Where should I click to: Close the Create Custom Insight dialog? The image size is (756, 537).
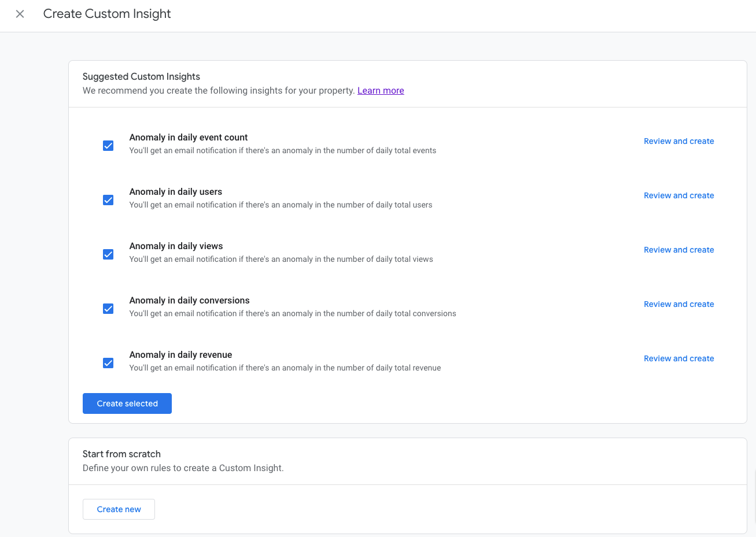coord(20,14)
